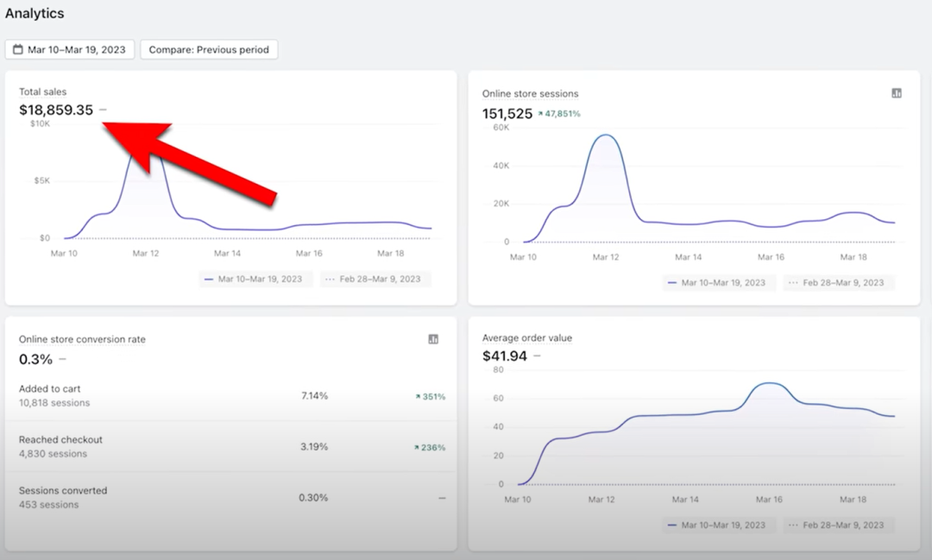
Task: Open the Mar 10–Mar 19, 2023 date picker
Action: point(69,50)
